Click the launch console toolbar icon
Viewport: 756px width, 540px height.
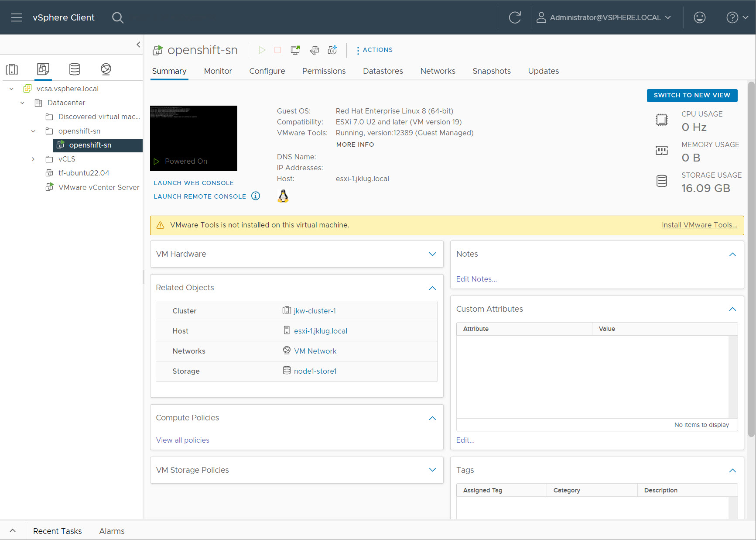point(295,50)
